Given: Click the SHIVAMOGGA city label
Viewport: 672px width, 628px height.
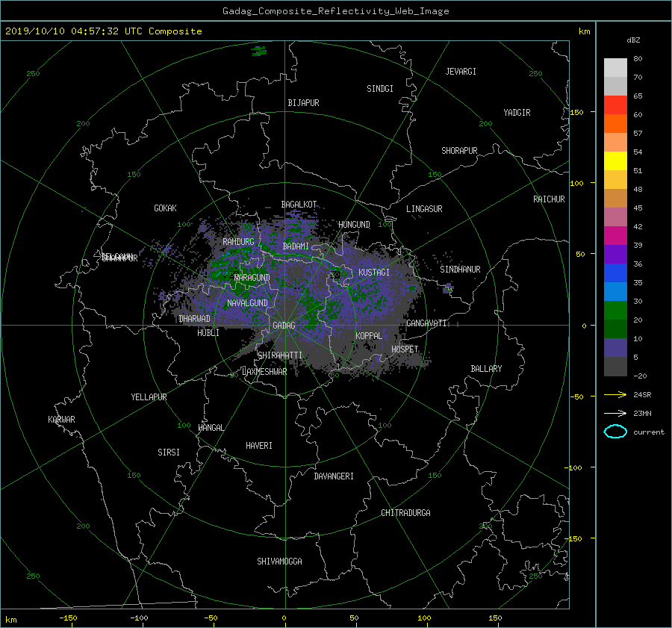Looking at the screenshot, I should point(279,562).
